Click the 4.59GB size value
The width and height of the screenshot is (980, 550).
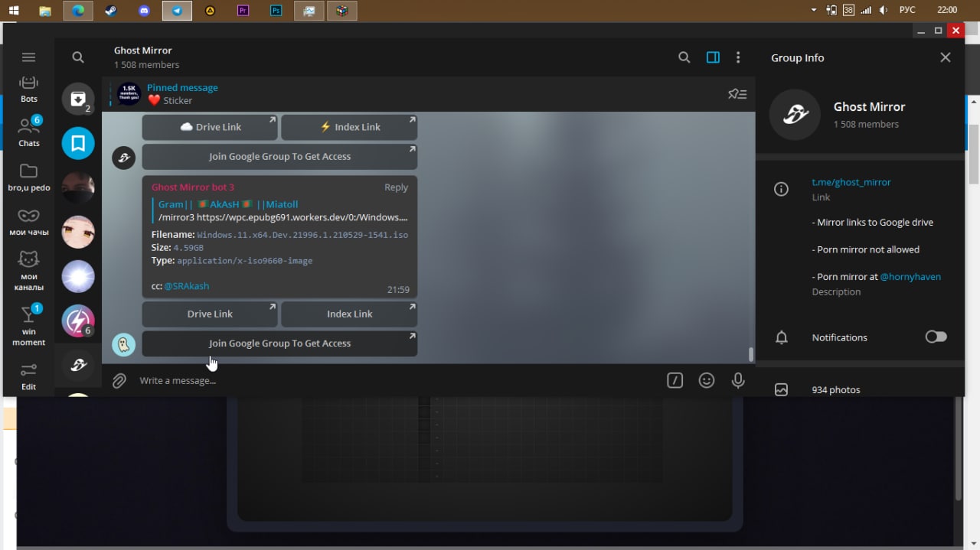tap(188, 248)
